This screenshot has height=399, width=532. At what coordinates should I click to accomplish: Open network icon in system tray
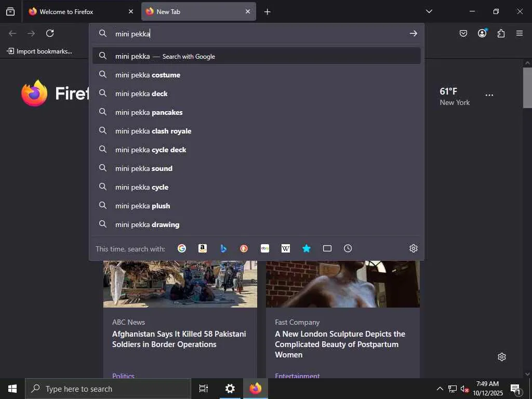click(453, 389)
